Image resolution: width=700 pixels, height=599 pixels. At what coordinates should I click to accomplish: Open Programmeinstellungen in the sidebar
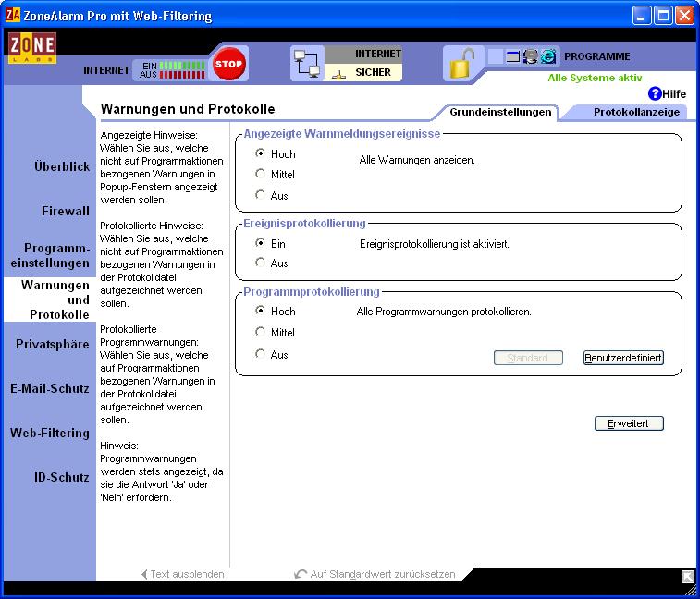click(x=50, y=255)
